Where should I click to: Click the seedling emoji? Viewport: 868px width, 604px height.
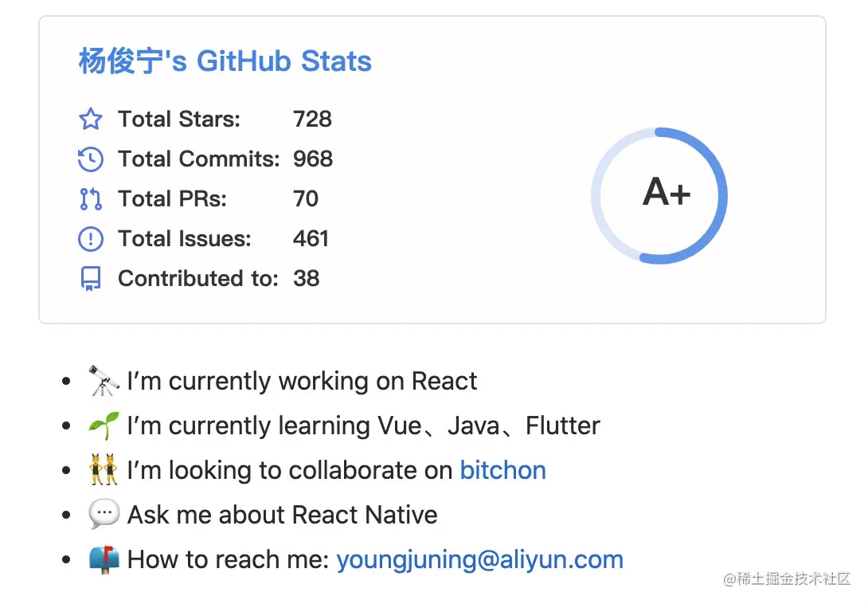[104, 426]
